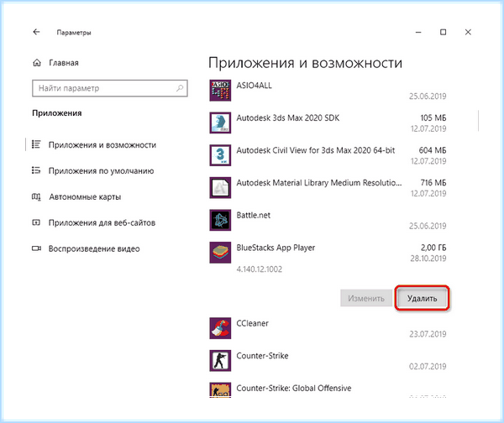Click the search magnifier icon
Viewport: 504px width, 423px height.
180,88
